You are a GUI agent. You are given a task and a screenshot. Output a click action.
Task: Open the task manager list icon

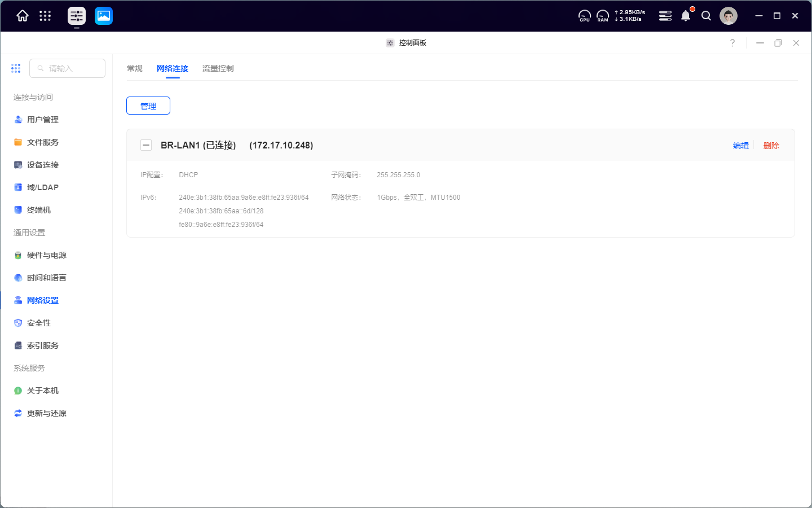pos(665,16)
